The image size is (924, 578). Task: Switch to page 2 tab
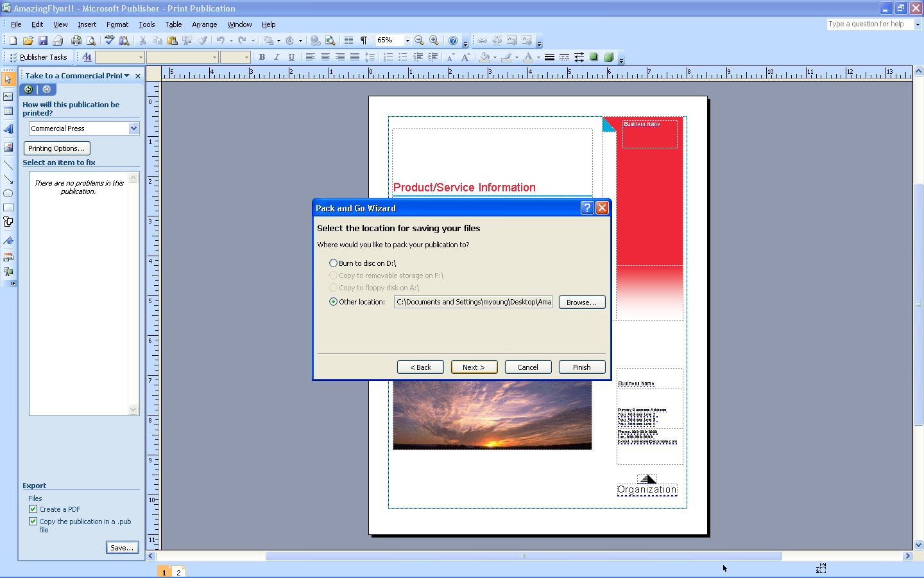[x=178, y=572]
